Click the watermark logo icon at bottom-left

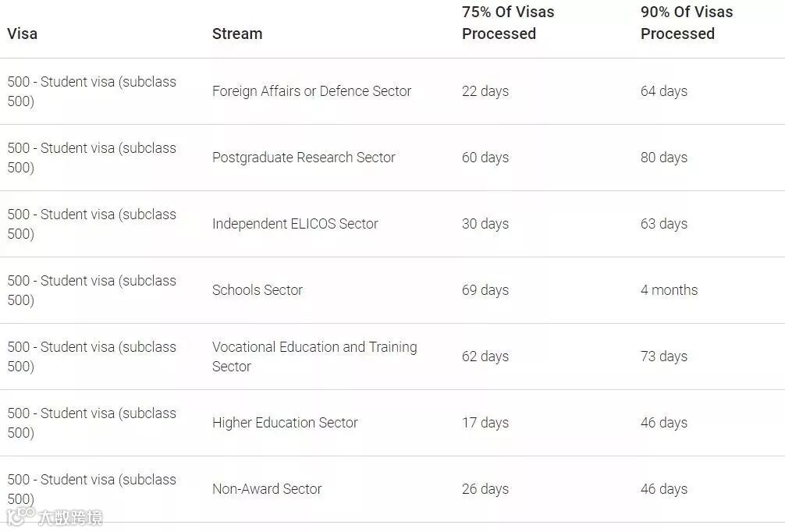click(x=21, y=516)
